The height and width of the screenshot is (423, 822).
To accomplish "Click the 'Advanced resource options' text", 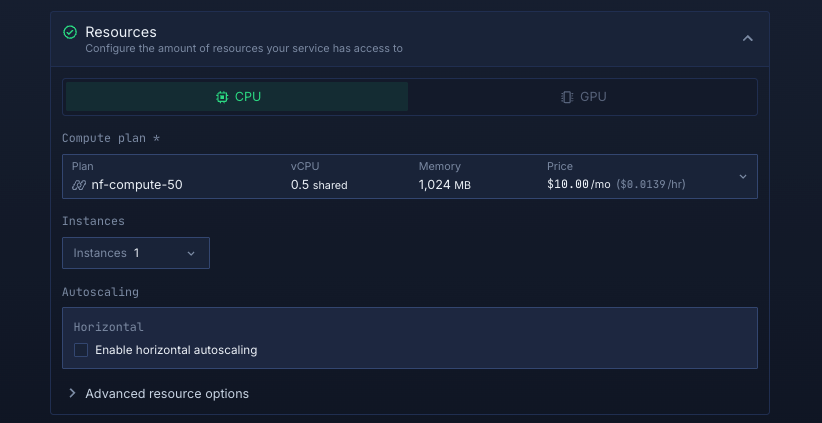I will pyautogui.click(x=167, y=393).
